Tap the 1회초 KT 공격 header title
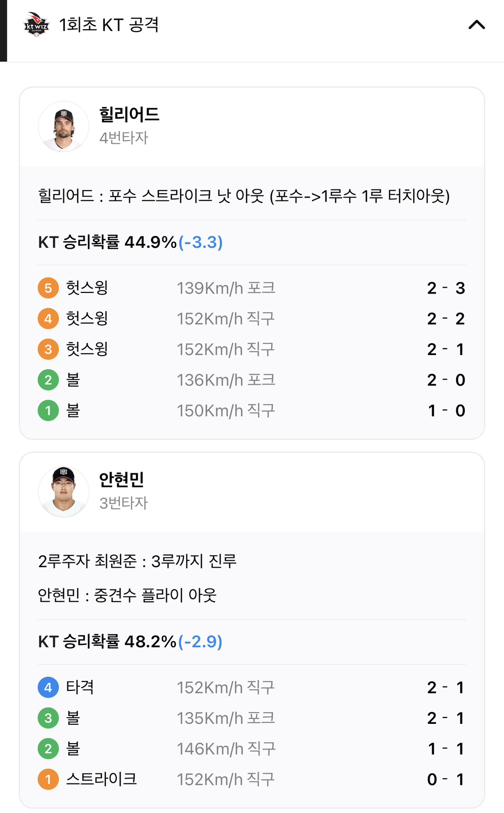The height and width of the screenshot is (813, 504). pos(109,25)
